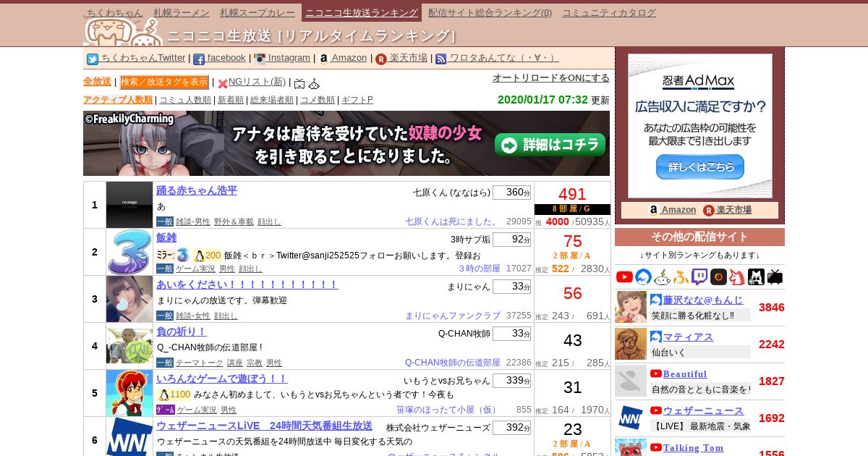Click the RSS feed icon beside ワロタあんてな
The image size is (868, 456).
tap(441, 59)
